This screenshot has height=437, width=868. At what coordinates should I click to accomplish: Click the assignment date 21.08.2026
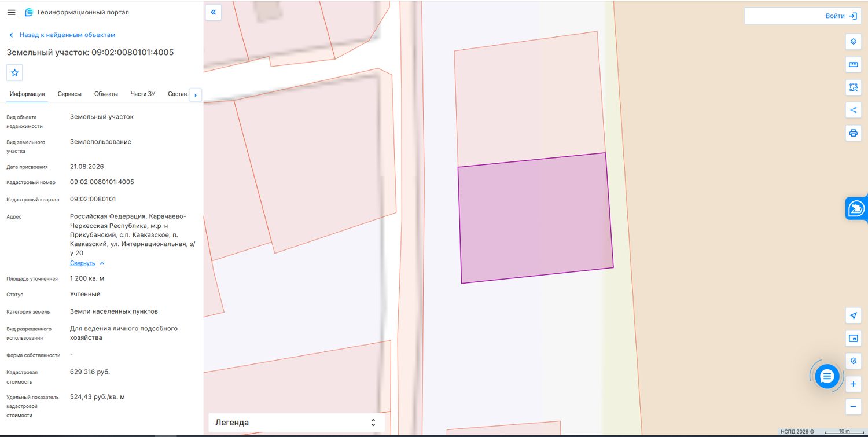click(87, 166)
